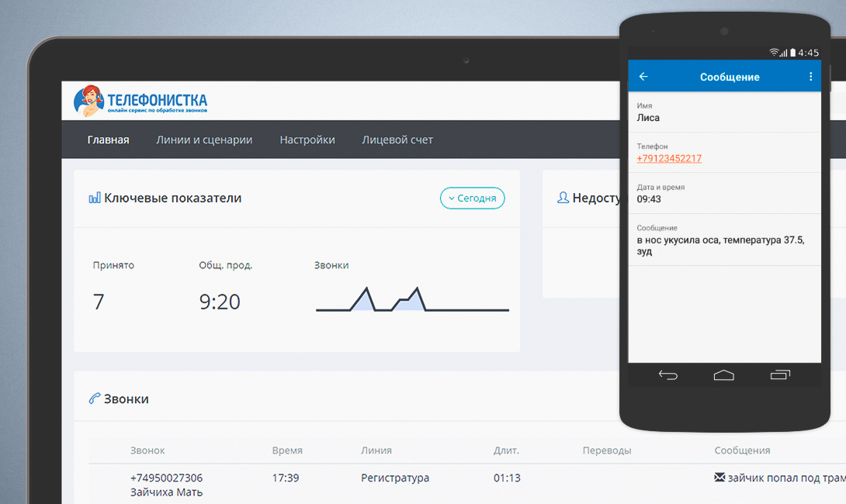Viewport: 846px width, 504px height.
Task: Tap the Android home navigation button
Action: coord(723,375)
